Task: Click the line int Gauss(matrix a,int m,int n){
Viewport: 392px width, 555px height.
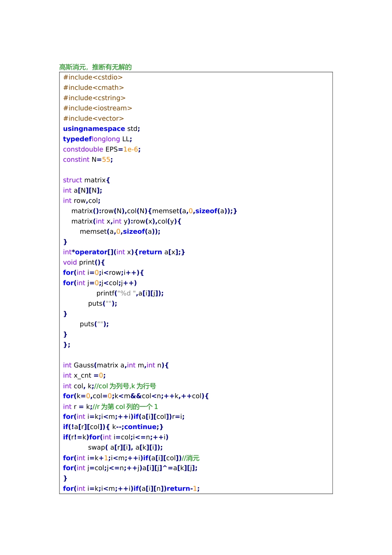Action: [116, 365]
